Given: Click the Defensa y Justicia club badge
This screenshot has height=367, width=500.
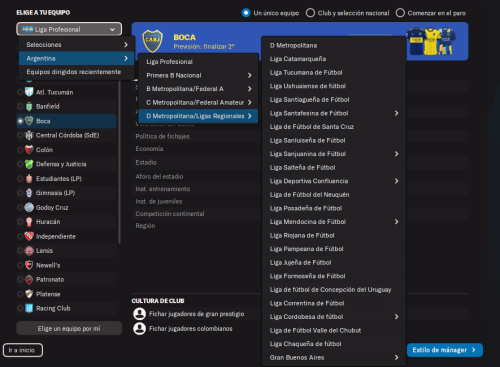Looking at the screenshot, I should 29,164.
